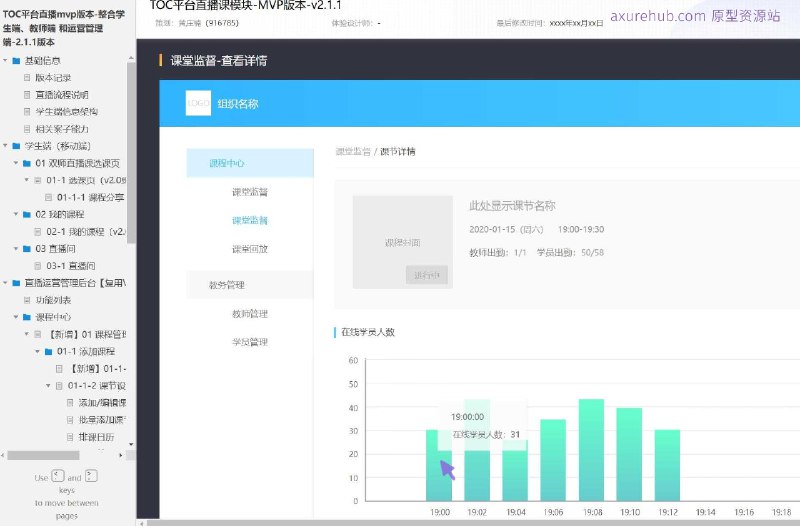The height and width of the screenshot is (526, 800).
Task: Click the 在线学员人数 section heading
Action: point(368,332)
